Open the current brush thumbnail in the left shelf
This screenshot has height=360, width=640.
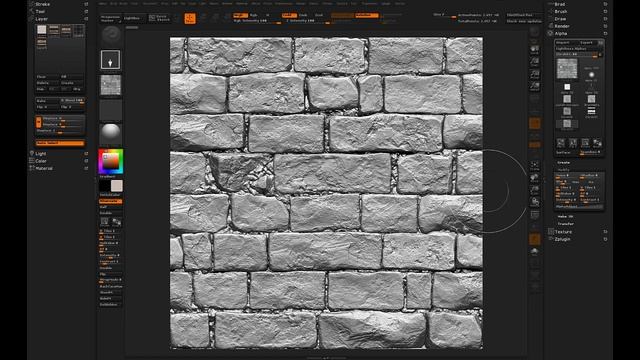click(x=111, y=35)
